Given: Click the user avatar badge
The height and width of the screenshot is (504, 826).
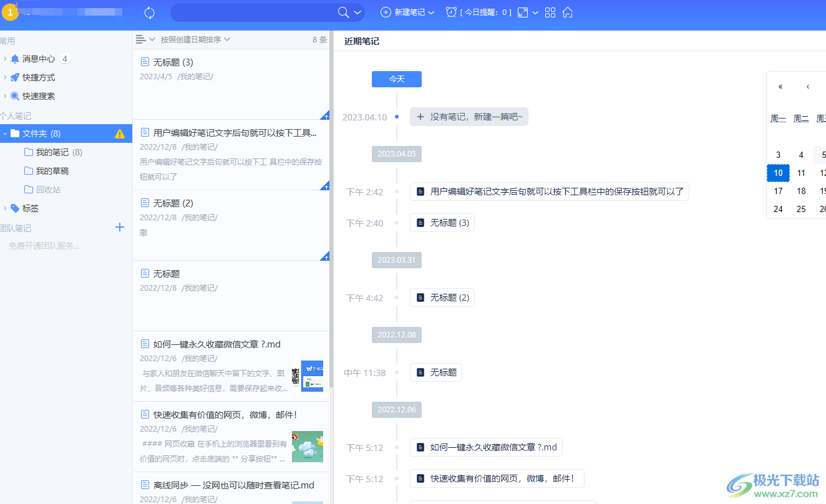Looking at the screenshot, I should coord(10,12).
